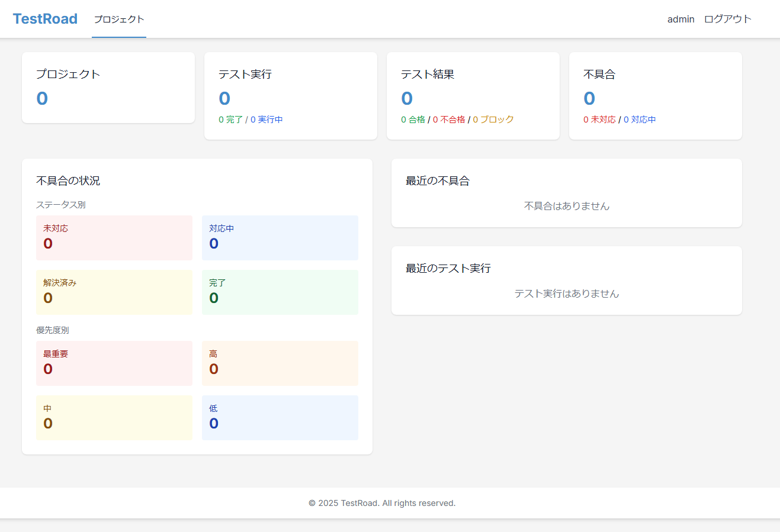Open the プロジェクト navigation tab
780x532 pixels.
click(119, 19)
